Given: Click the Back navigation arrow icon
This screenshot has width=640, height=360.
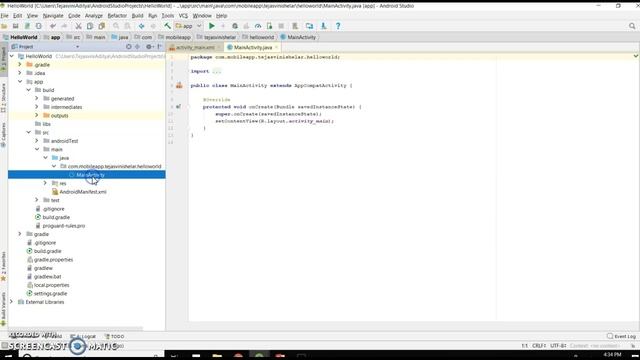Looking at the screenshot, I should click(141, 26).
